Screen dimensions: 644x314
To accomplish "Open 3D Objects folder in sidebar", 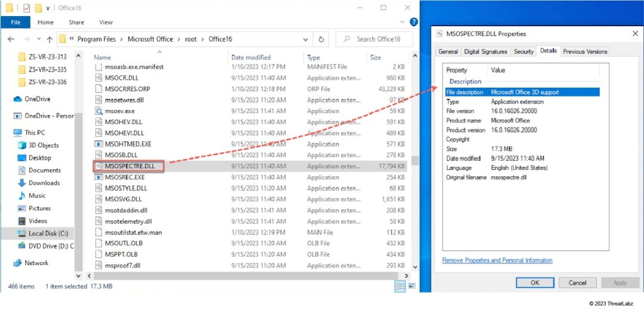I will pyautogui.click(x=43, y=145).
